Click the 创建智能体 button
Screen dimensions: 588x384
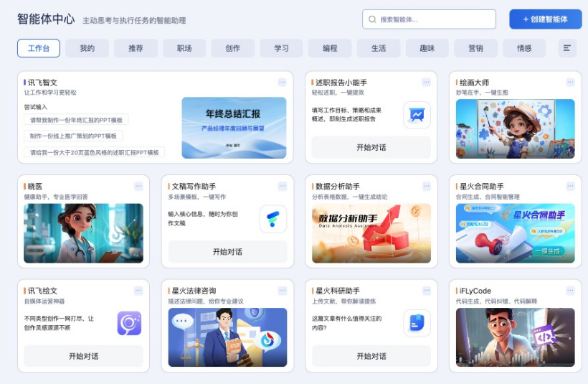[x=545, y=19]
